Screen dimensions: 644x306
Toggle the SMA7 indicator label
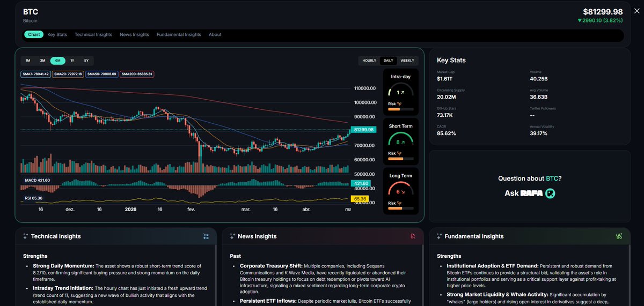pos(36,74)
